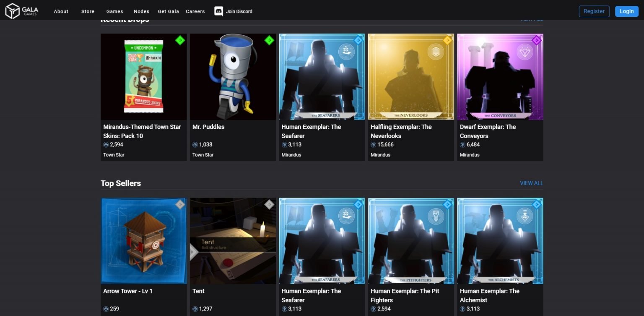Click shield emblem on Pit Fighters card
Image resolution: width=644 pixels, height=316 pixels.
(x=436, y=216)
